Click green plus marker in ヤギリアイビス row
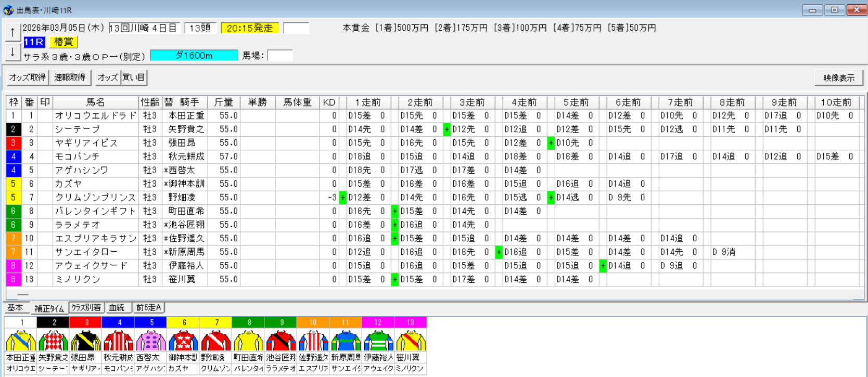The width and height of the screenshot is (868, 377). click(551, 143)
